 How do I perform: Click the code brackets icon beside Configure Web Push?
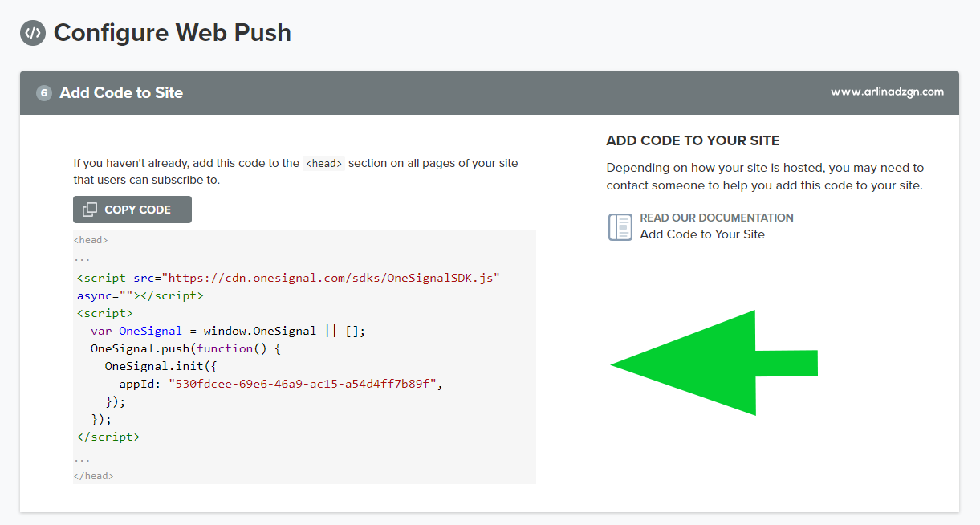33,33
